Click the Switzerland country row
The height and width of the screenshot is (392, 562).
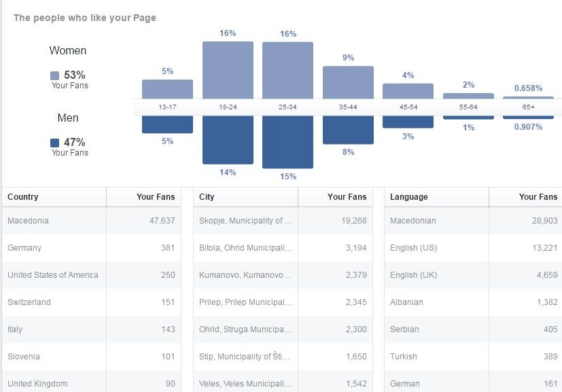point(91,302)
